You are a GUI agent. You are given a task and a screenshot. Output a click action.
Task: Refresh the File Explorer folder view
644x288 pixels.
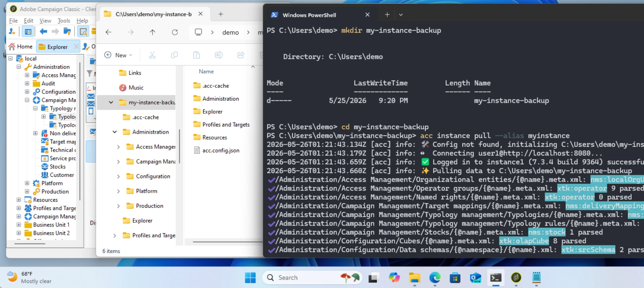click(x=175, y=32)
